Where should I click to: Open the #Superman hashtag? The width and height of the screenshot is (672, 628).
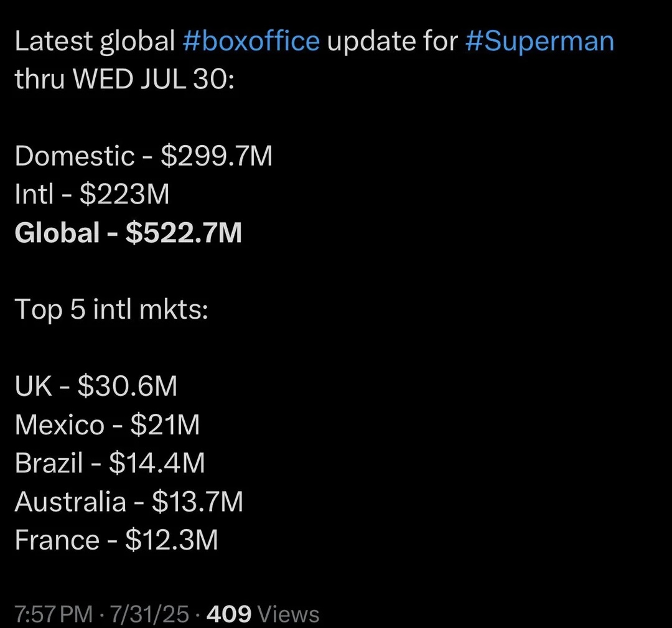click(x=539, y=42)
